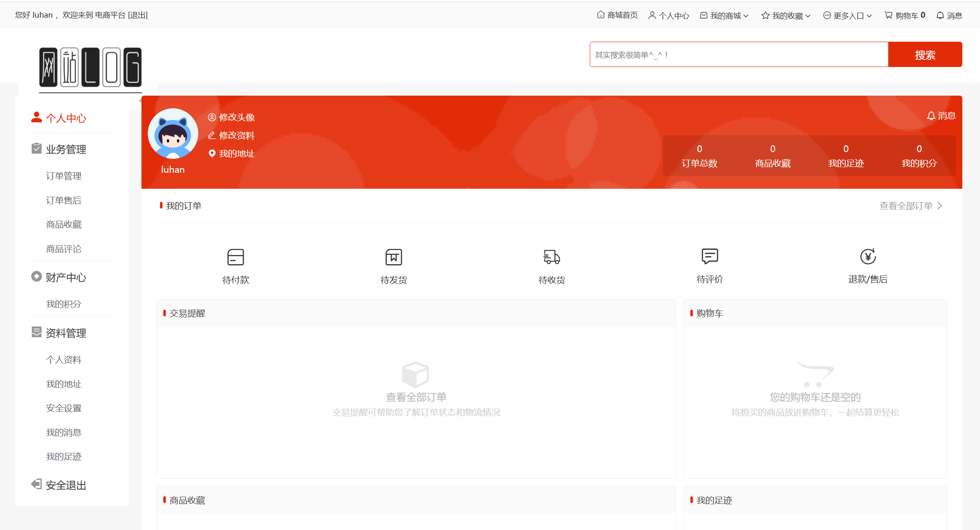Click the 购物车 panel heading
The height and width of the screenshot is (530, 980).
pyautogui.click(x=710, y=313)
